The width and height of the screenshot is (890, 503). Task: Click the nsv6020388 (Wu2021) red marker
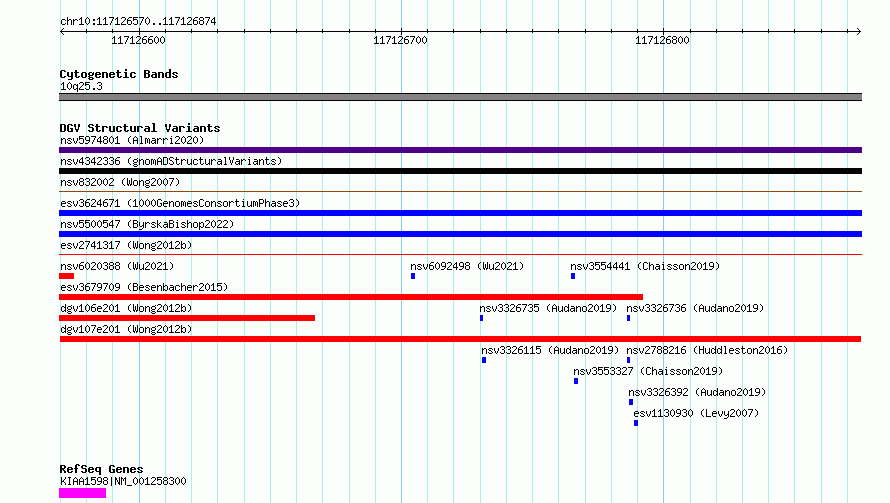pyautogui.click(x=66, y=276)
